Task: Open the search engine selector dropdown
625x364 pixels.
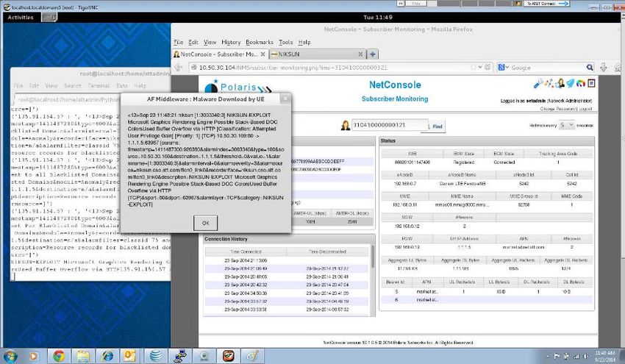Action: pyautogui.click(x=504, y=68)
